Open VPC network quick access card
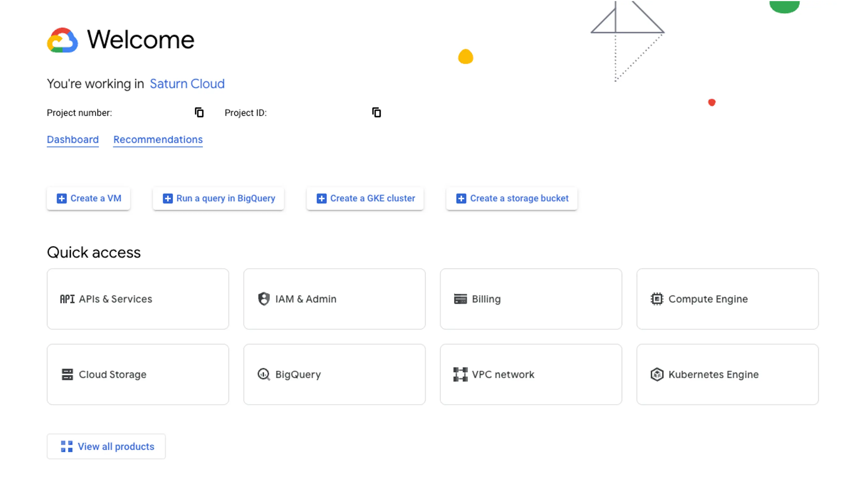Screen dimensions: 868x477 coord(531,374)
